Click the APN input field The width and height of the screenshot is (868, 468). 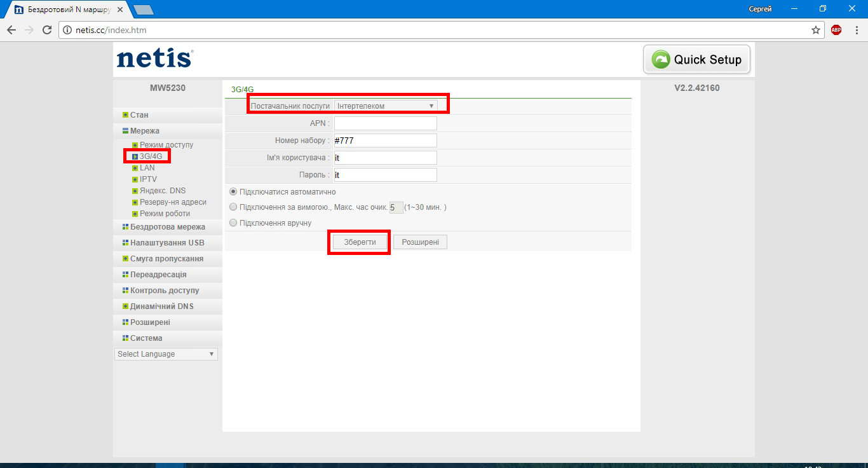[386, 123]
